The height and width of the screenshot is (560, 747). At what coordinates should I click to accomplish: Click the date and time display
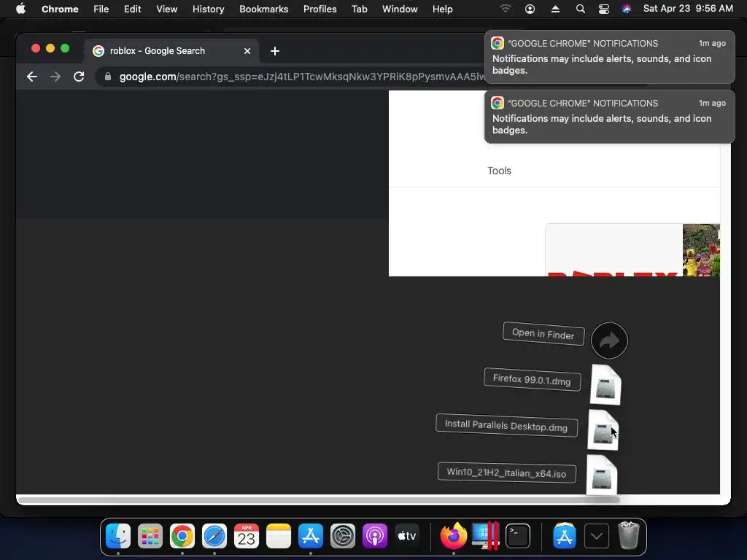688,9
